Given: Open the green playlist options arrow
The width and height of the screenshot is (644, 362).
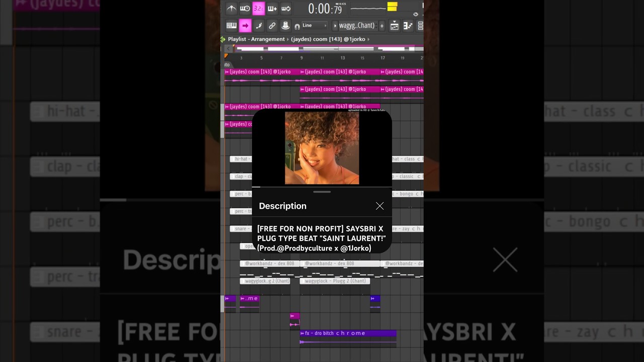Looking at the screenshot, I should [x=223, y=39].
